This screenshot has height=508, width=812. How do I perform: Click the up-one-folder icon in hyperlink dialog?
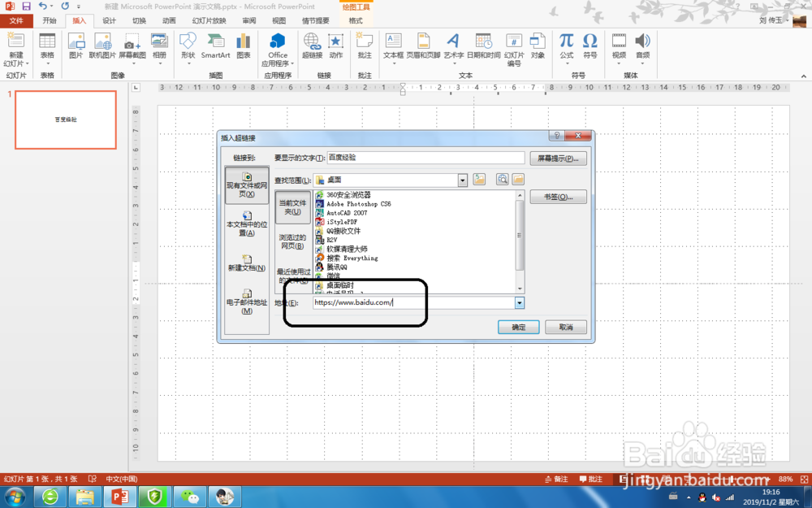(x=480, y=180)
